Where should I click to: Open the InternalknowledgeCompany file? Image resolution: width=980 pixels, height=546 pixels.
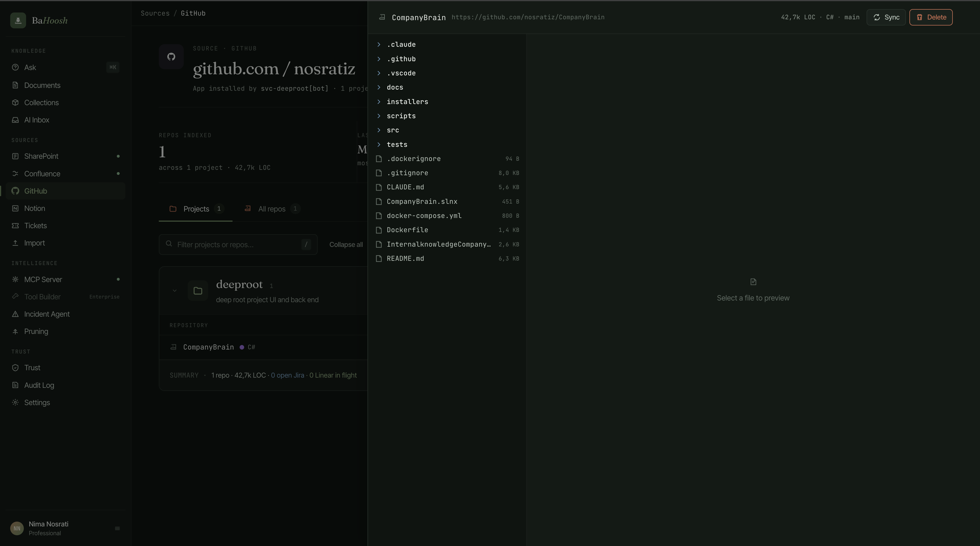coord(447,244)
